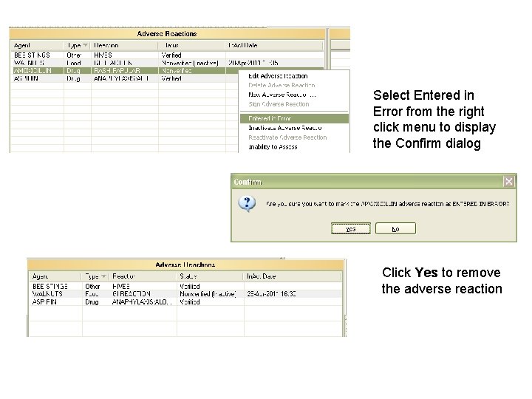The width and height of the screenshot is (532, 399).
Task: Click No in the Confirm dialog
Action: [395, 228]
